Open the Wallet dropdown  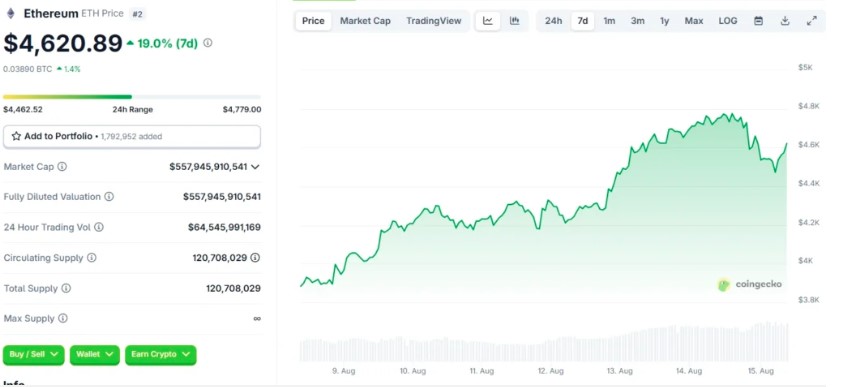point(94,355)
